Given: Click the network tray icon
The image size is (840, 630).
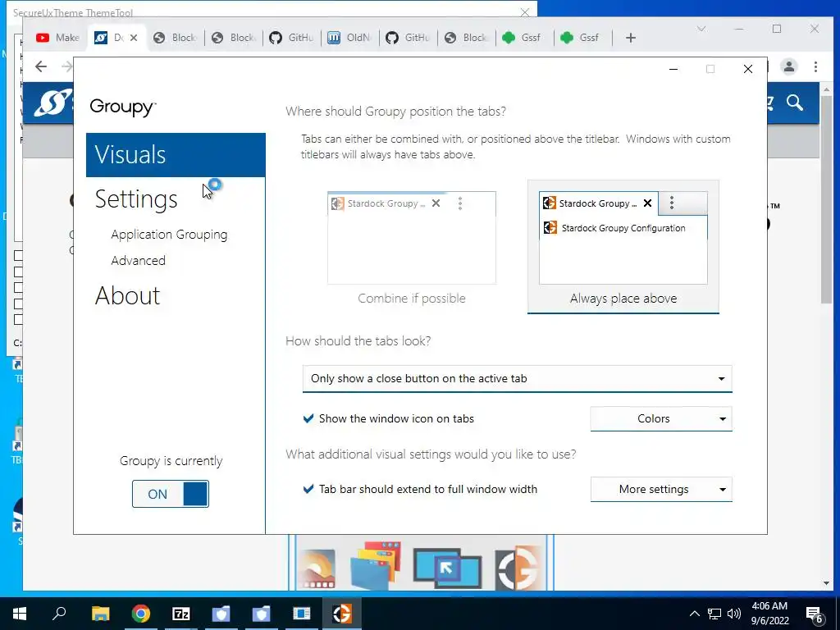Looking at the screenshot, I should coord(714,614).
